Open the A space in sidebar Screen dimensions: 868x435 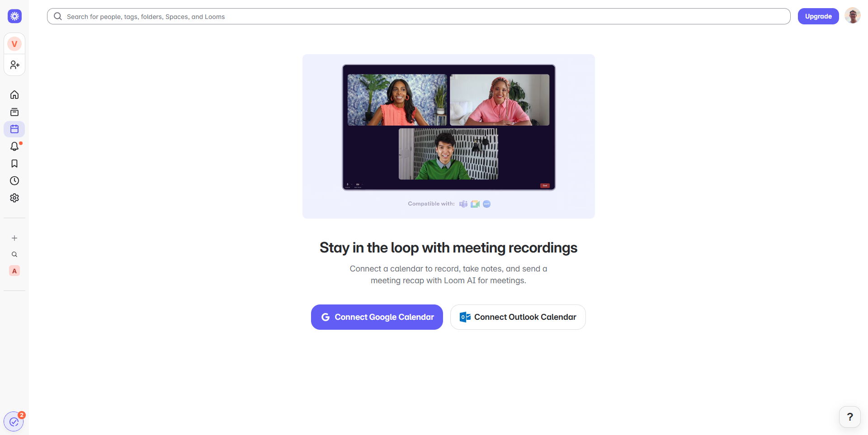click(14, 271)
